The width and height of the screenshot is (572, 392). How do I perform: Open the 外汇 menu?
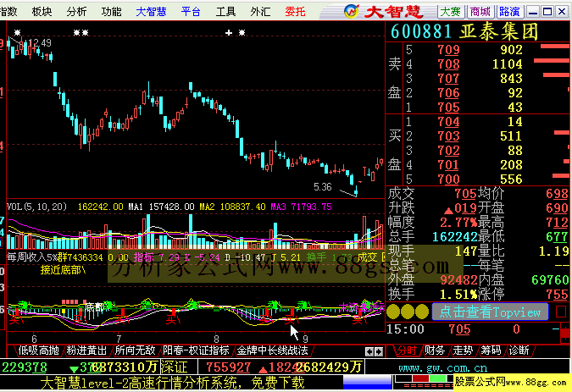[260, 12]
